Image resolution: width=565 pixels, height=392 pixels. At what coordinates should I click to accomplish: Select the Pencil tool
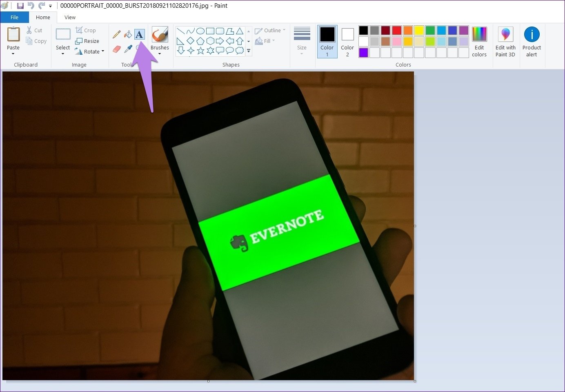[x=117, y=35]
